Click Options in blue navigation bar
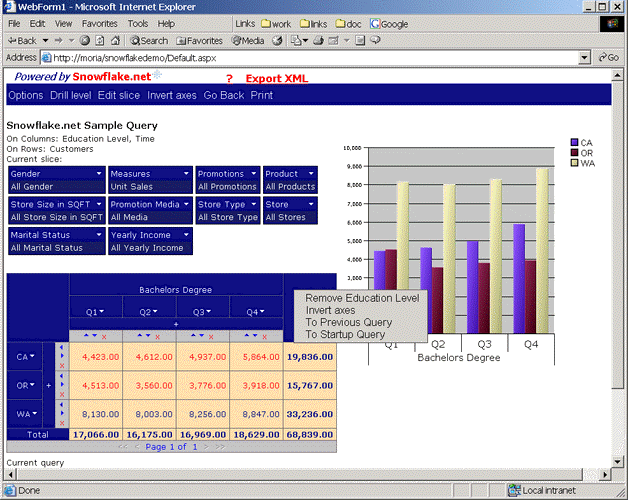 point(26,95)
